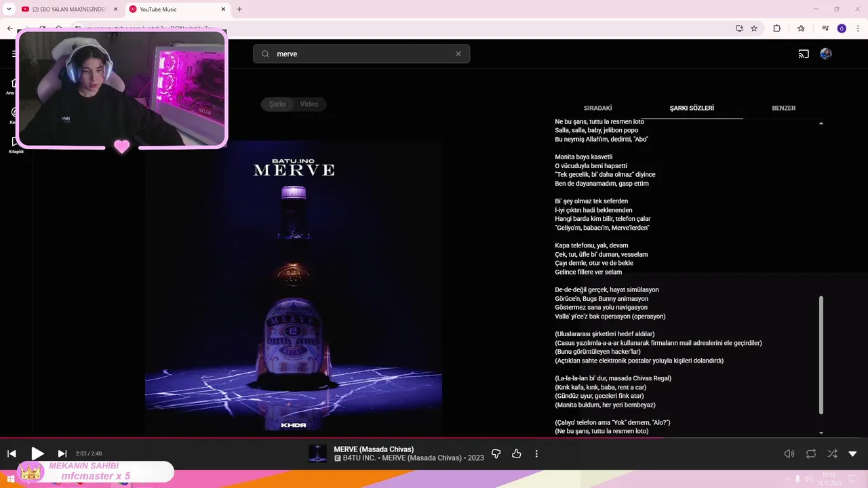Open the Kitaplık (Library) sidebar item

pyautogui.click(x=15, y=145)
